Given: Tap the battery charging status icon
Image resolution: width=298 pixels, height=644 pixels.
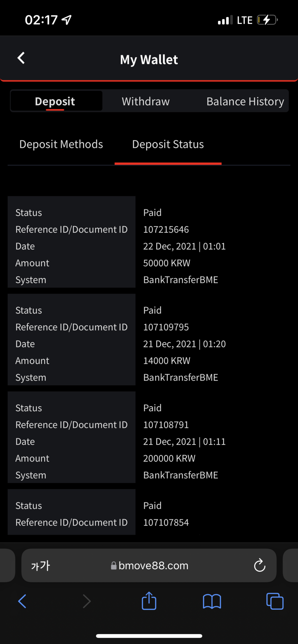Looking at the screenshot, I should 267,20.
